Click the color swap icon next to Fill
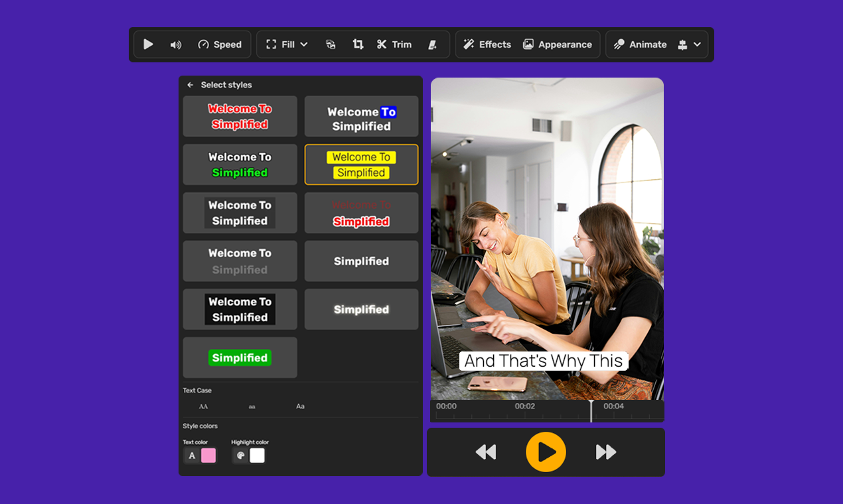The height and width of the screenshot is (504, 843). [x=331, y=44]
